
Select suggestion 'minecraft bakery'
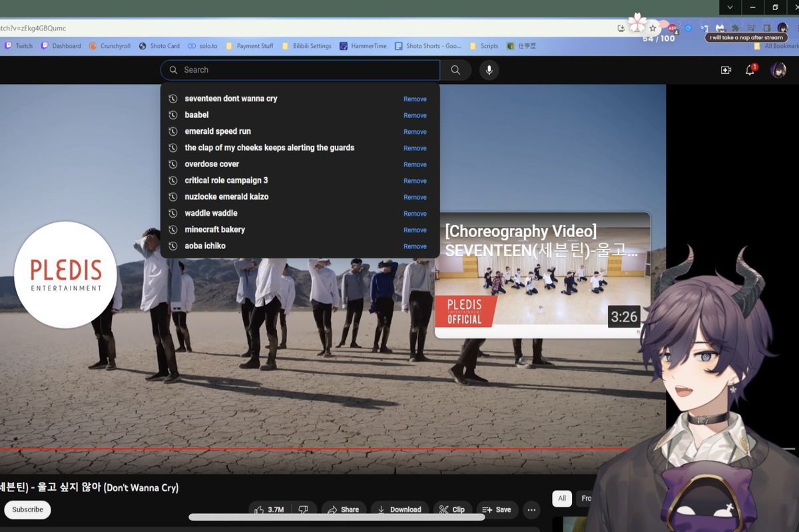(x=214, y=229)
